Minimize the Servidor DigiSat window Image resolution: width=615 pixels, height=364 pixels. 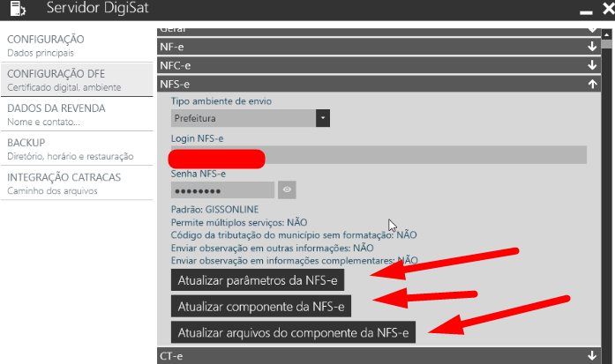point(583,11)
